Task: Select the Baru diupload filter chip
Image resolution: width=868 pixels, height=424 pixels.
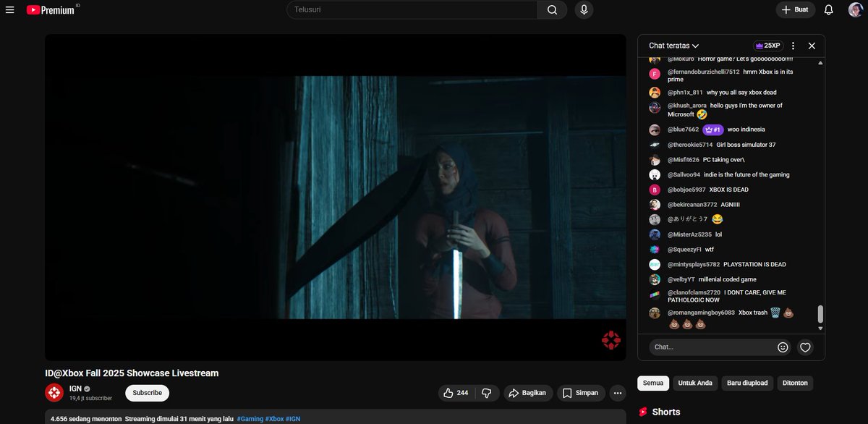Action: click(747, 383)
